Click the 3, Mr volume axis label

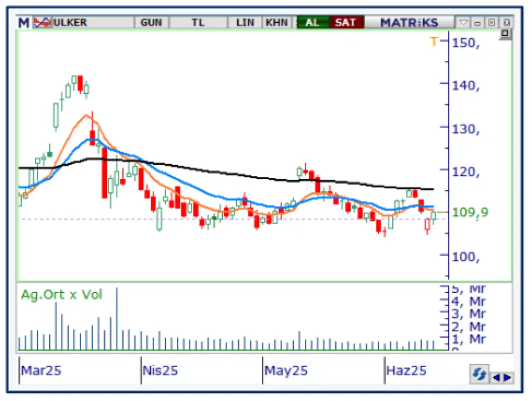[x=469, y=313]
